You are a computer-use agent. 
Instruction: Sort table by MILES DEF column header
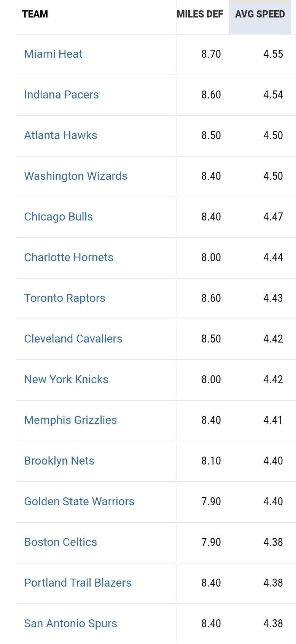tap(200, 14)
